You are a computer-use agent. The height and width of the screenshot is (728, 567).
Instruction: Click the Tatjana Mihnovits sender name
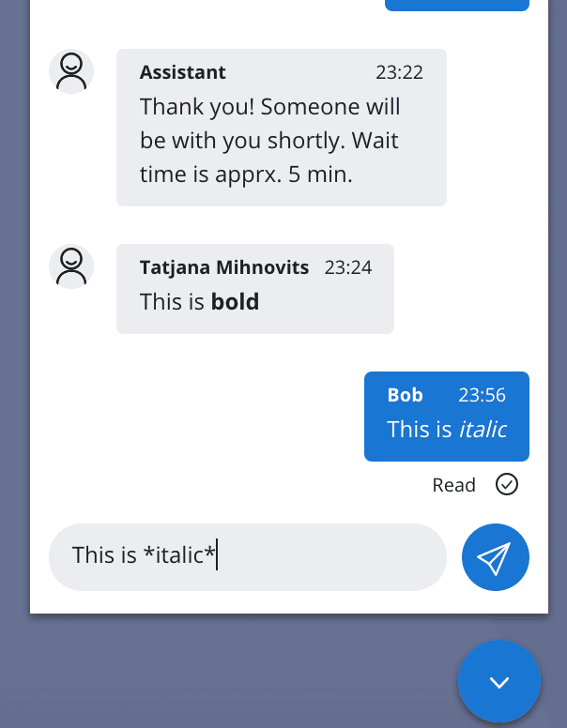coord(224,267)
